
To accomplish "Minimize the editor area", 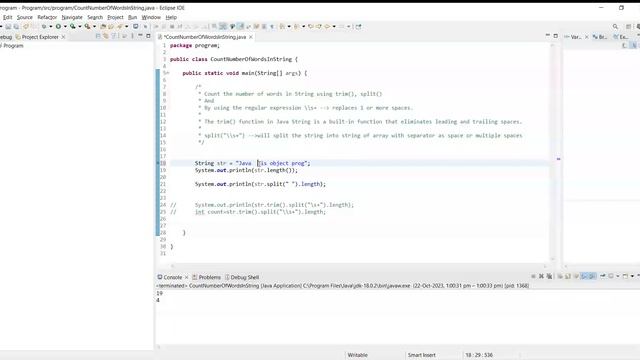I will click(548, 36).
